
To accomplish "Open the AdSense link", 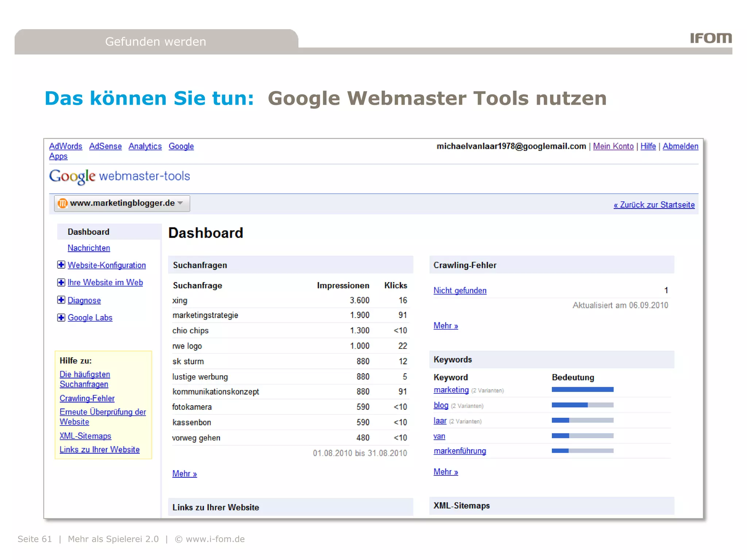I will [105, 146].
